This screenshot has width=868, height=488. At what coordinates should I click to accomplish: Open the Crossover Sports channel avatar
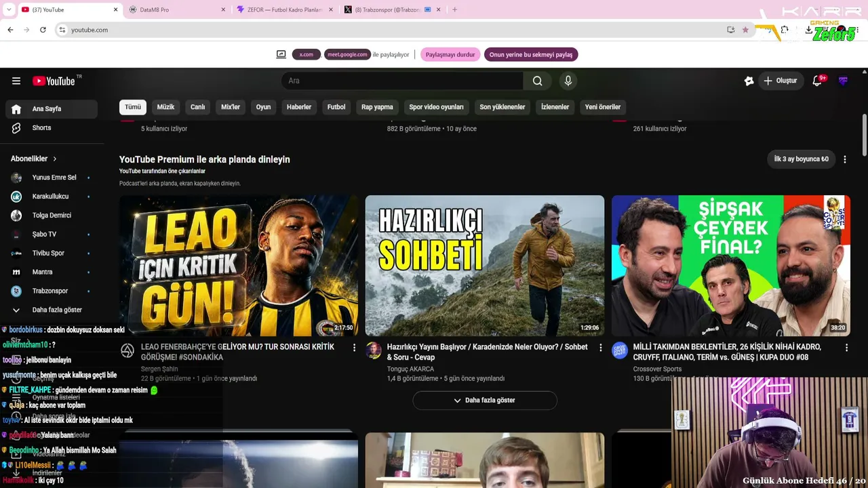click(620, 350)
